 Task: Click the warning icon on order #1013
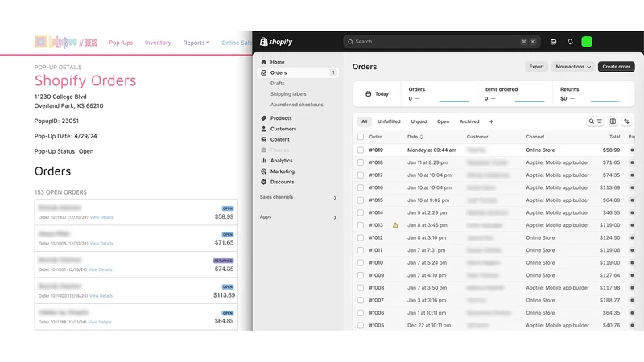point(395,225)
